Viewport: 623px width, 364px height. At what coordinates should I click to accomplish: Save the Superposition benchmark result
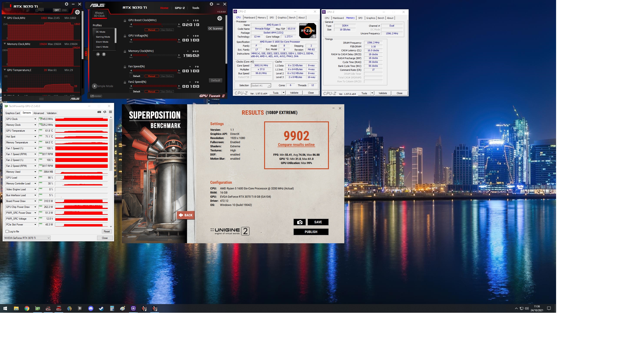coord(318,222)
